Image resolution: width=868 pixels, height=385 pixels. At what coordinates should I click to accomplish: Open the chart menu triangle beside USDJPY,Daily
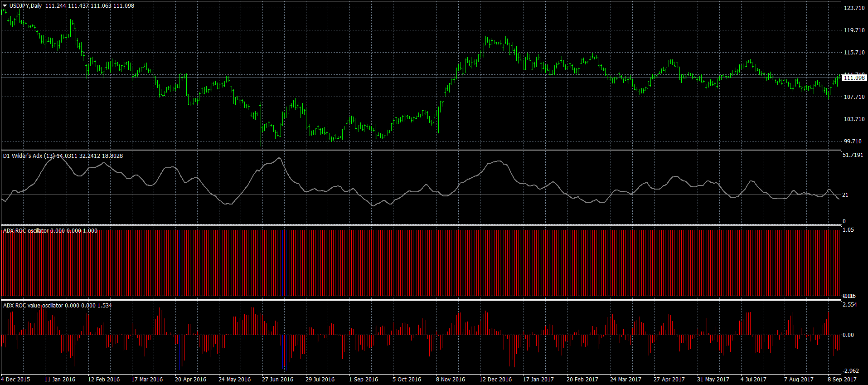[5, 6]
